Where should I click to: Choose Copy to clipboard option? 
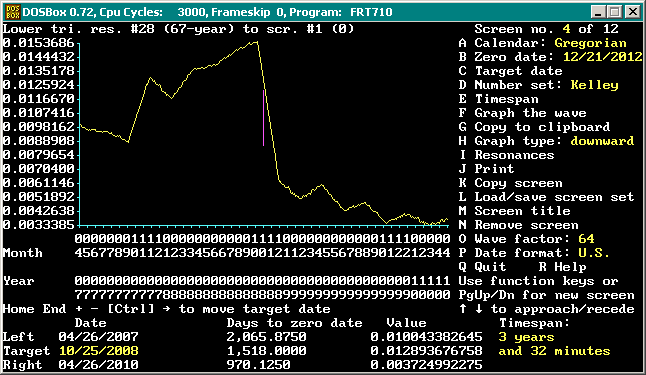tap(534, 127)
